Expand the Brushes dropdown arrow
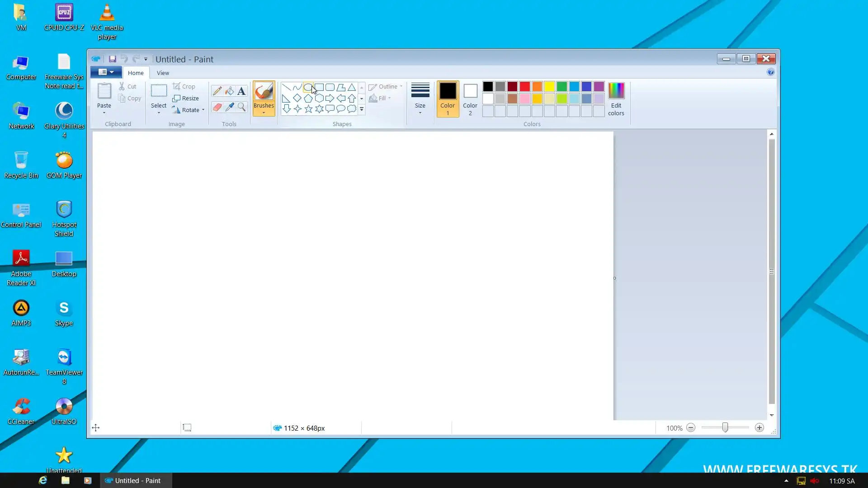 pos(264,113)
